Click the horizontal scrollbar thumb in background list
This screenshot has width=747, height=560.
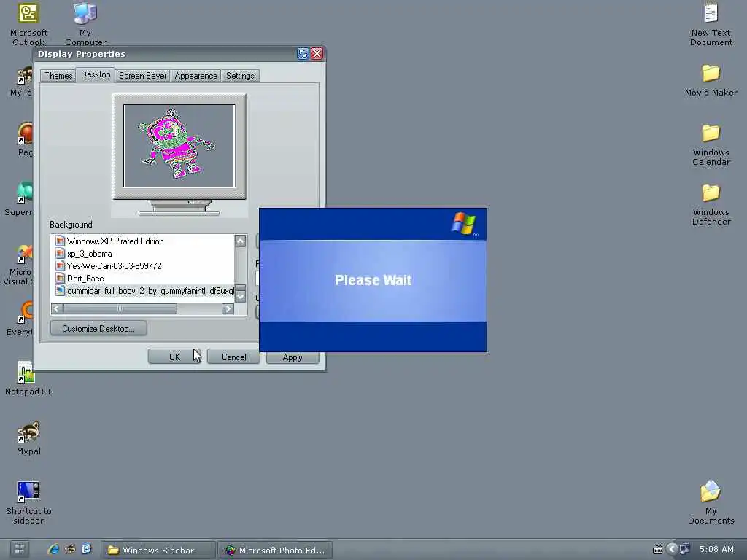click(120, 308)
